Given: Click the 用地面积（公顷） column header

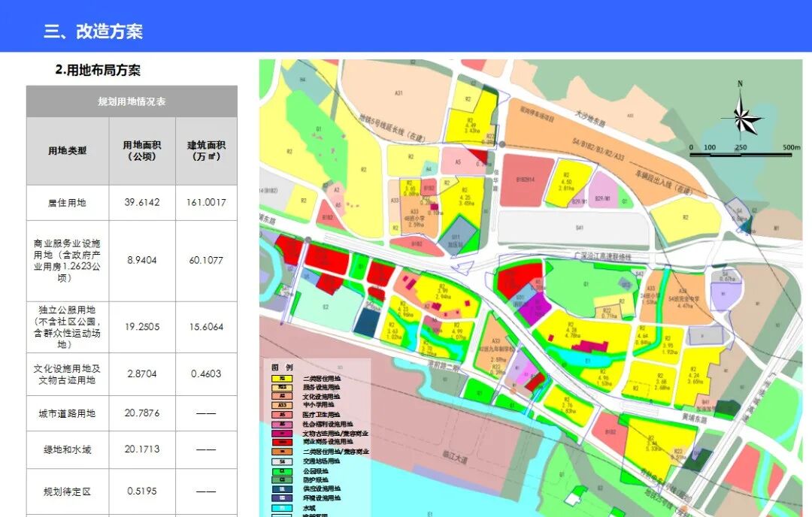Looking at the screenshot, I should [x=142, y=150].
